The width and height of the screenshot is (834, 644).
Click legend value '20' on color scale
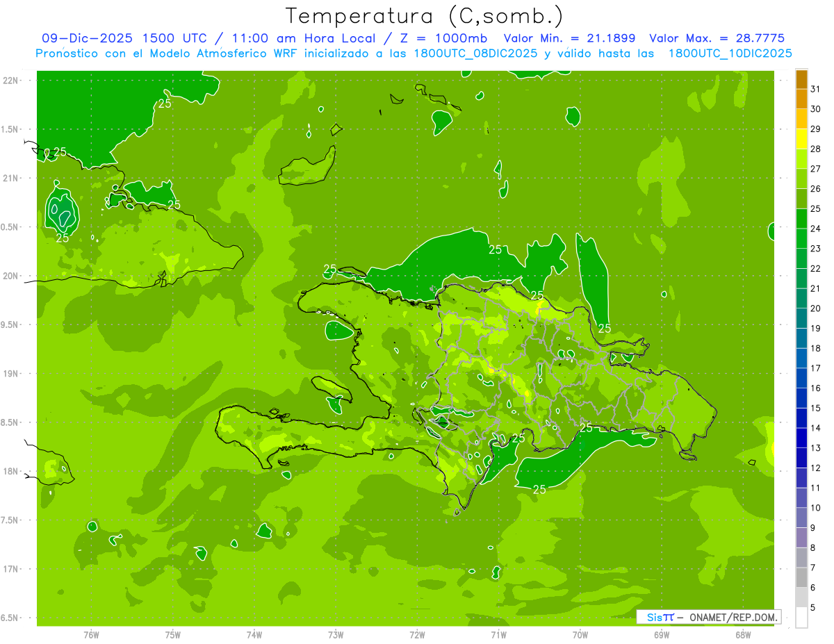click(x=816, y=308)
